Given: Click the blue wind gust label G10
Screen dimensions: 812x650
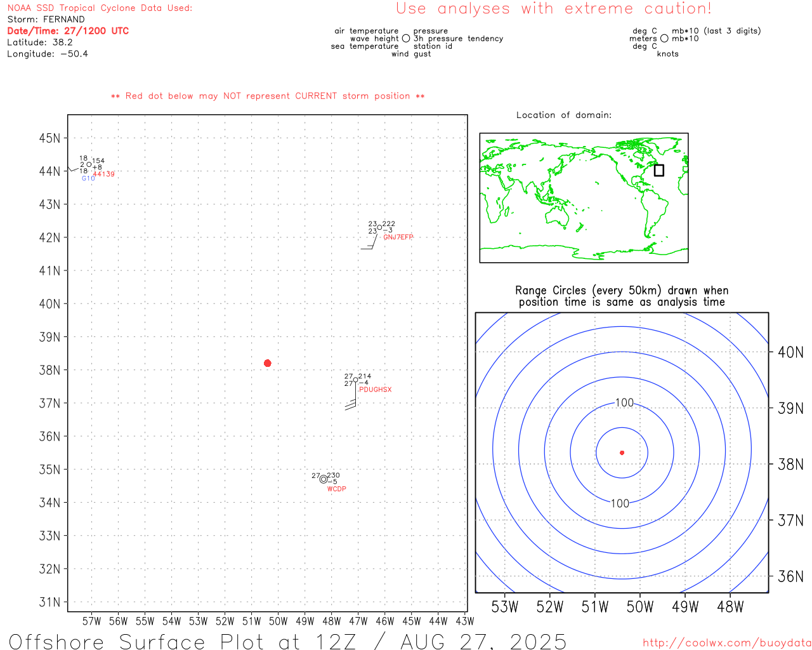Looking at the screenshot, I should (88, 178).
